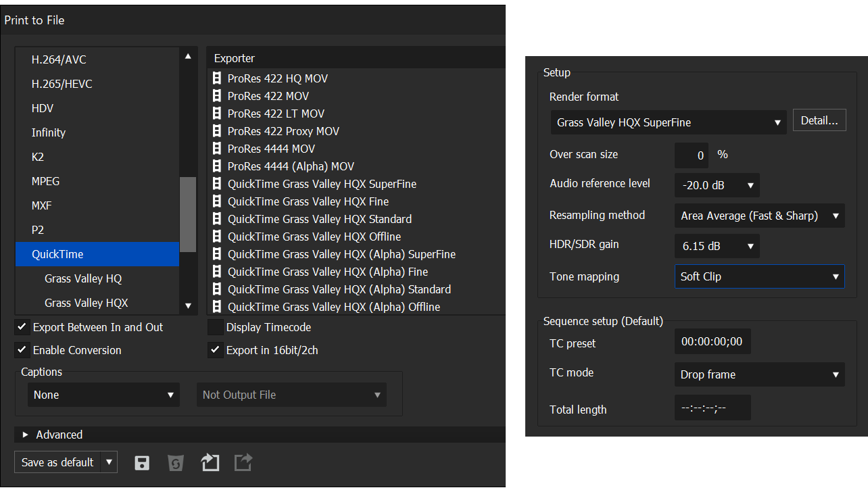The height and width of the screenshot is (492, 868).
Task: Click the TC preset timecode field
Action: pos(713,342)
